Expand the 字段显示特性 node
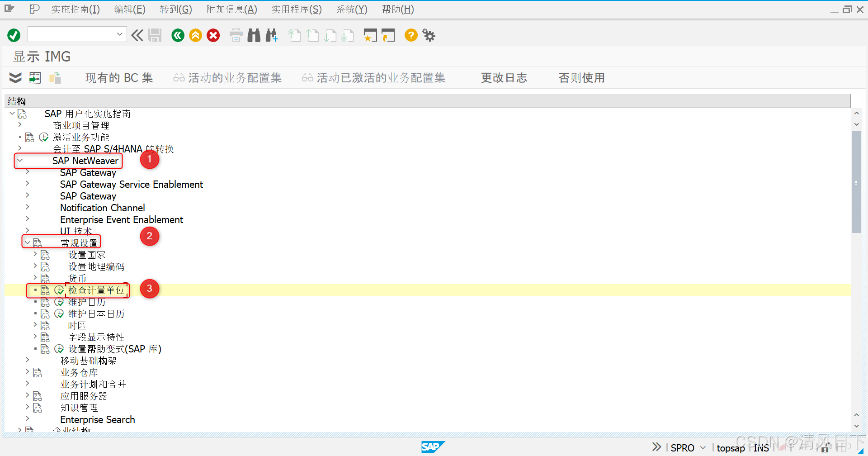The width and height of the screenshot is (868, 456). (x=35, y=336)
